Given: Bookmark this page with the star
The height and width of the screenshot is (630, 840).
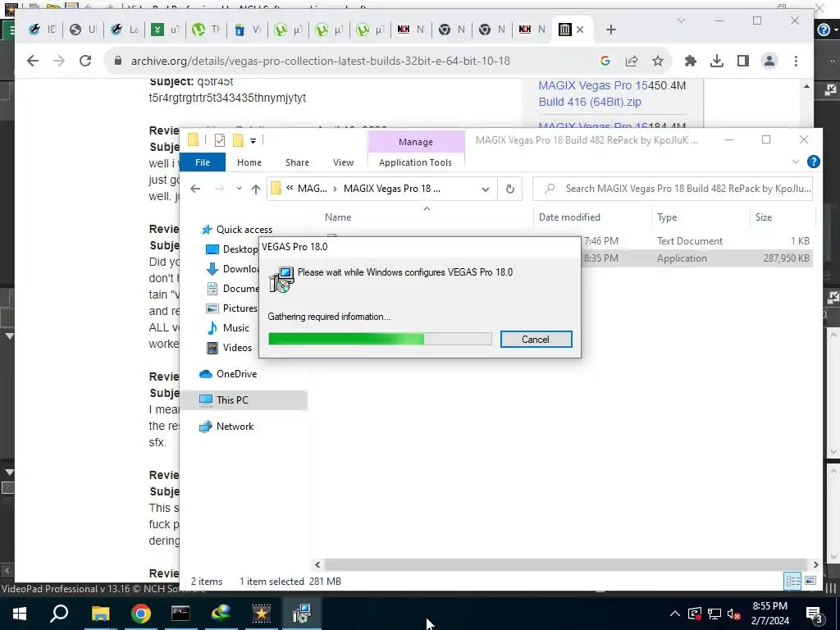Looking at the screenshot, I should click(658, 61).
